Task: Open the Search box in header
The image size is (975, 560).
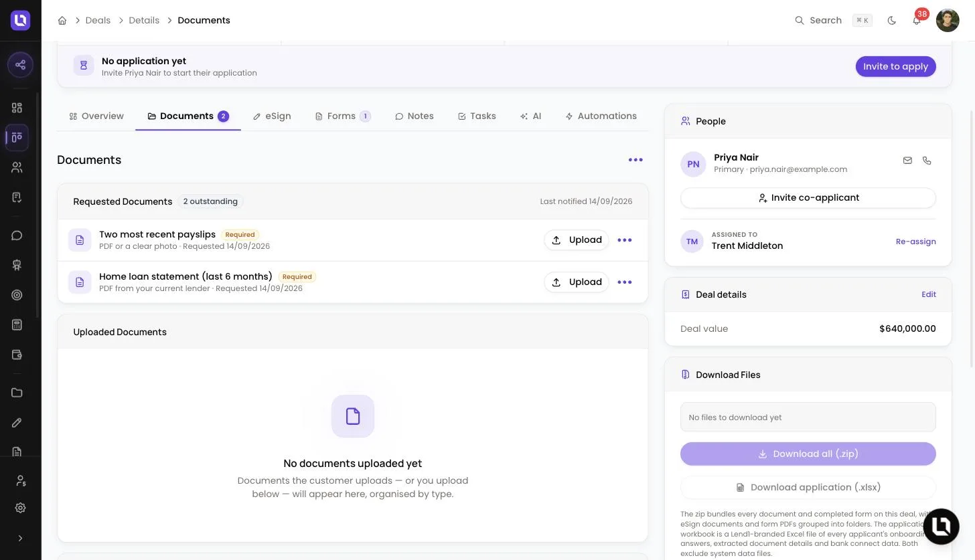Action: pyautogui.click(x=833, y=21)
